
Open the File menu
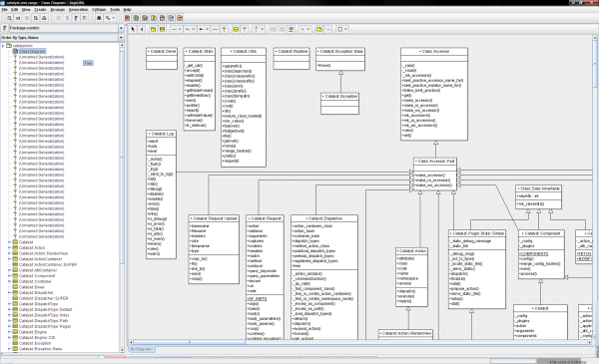pos(5,10)
